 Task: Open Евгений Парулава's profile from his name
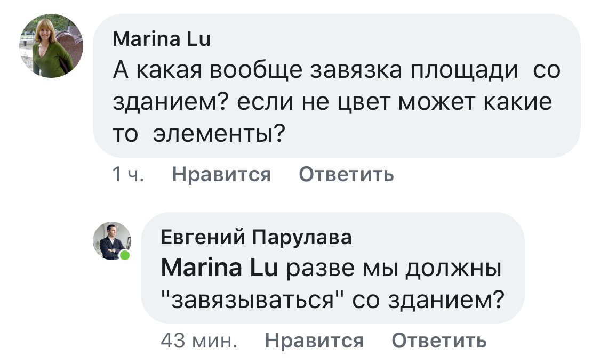[256, 237]
